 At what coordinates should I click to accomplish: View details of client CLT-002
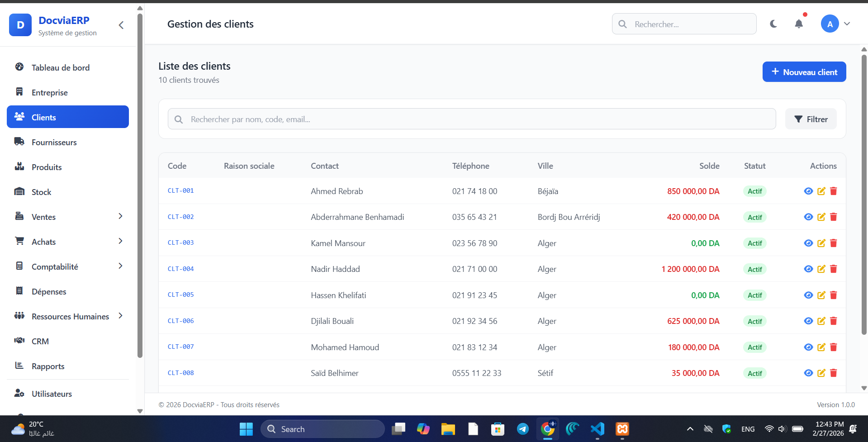(x=808, y=217)
